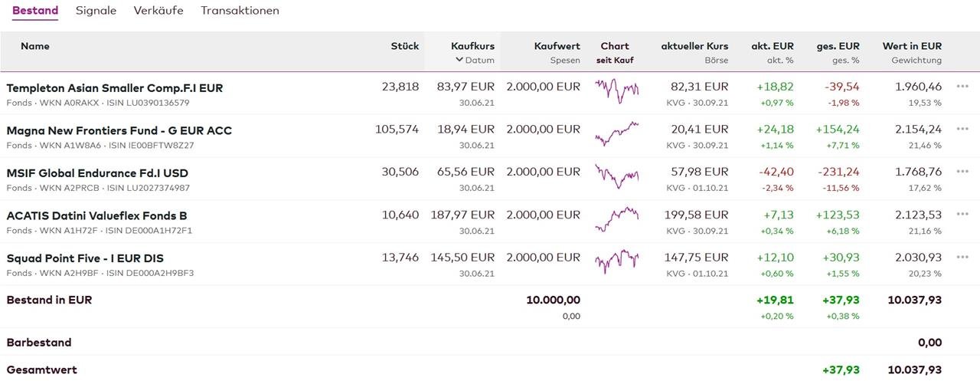Click the Name column header

click(35, 46)
